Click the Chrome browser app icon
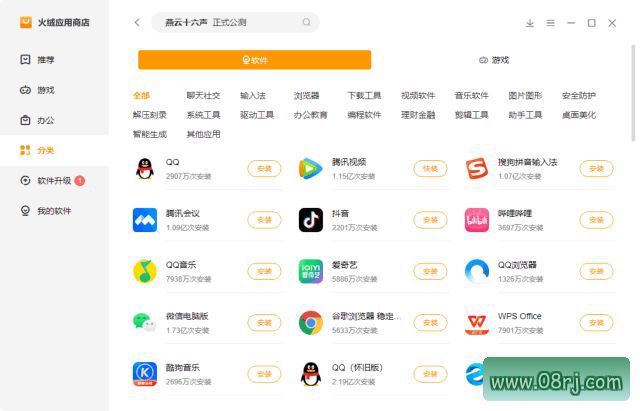This screenshot has width=640, height=411. point(311,322)
